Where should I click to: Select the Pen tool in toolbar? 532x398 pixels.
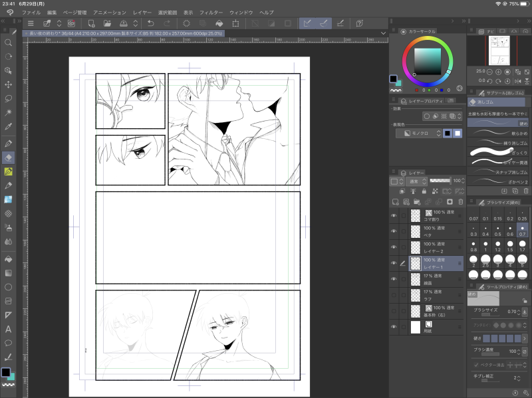(9, 144)
